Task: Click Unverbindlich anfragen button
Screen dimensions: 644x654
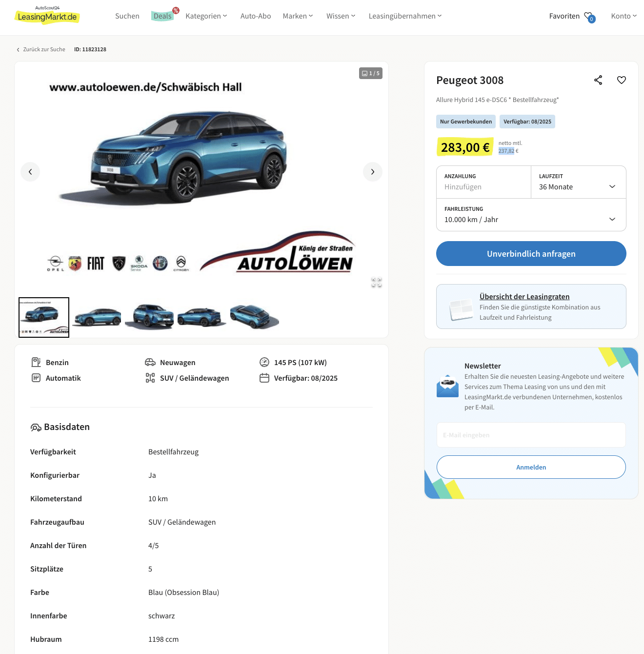Action: point(531,254)
